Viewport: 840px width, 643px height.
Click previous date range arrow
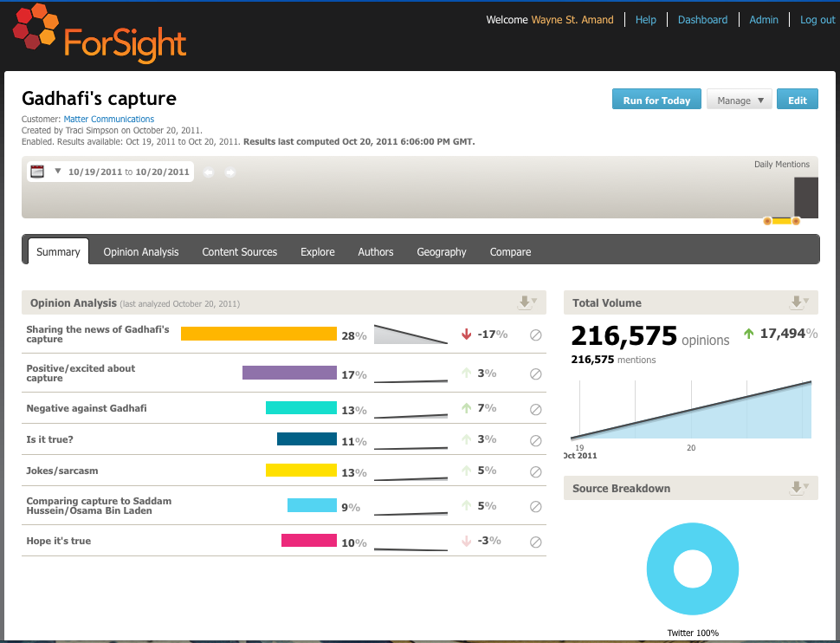pos(209,172)
